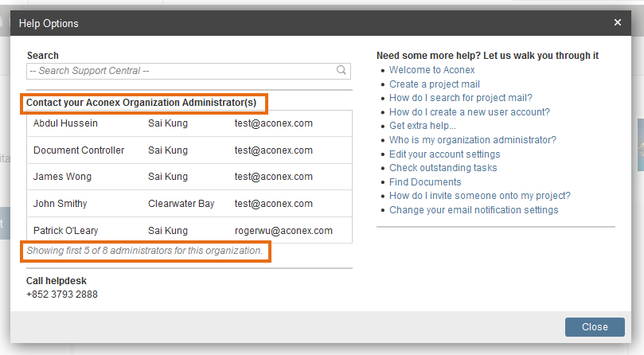Open Change your email notification settings link
Screen dimensions: 644x355
pyautogui.click(x=474, y=210)
